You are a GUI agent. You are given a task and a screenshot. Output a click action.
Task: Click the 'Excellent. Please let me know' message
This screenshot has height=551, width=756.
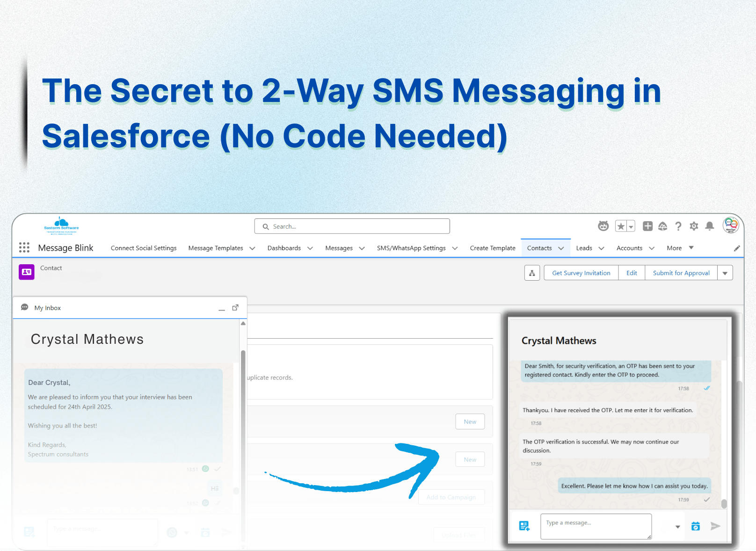[634, 486]
